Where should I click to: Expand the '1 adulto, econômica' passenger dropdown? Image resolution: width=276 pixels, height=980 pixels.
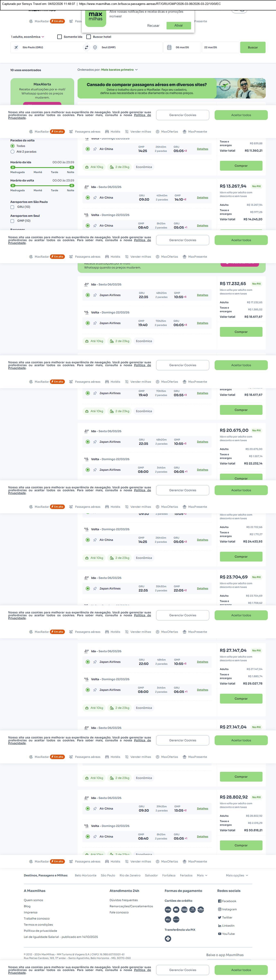tap(27, 37)
